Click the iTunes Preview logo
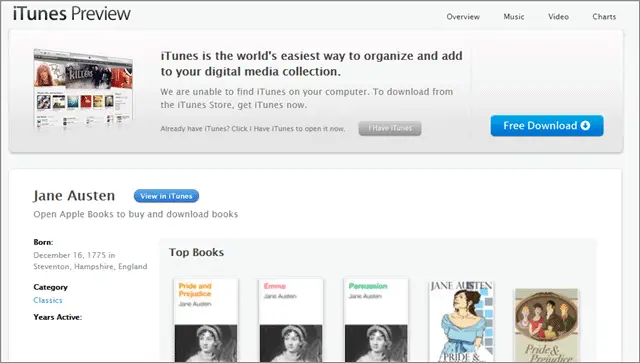The image size is (640, 363). pyautogui.click(x=72, y=13)
